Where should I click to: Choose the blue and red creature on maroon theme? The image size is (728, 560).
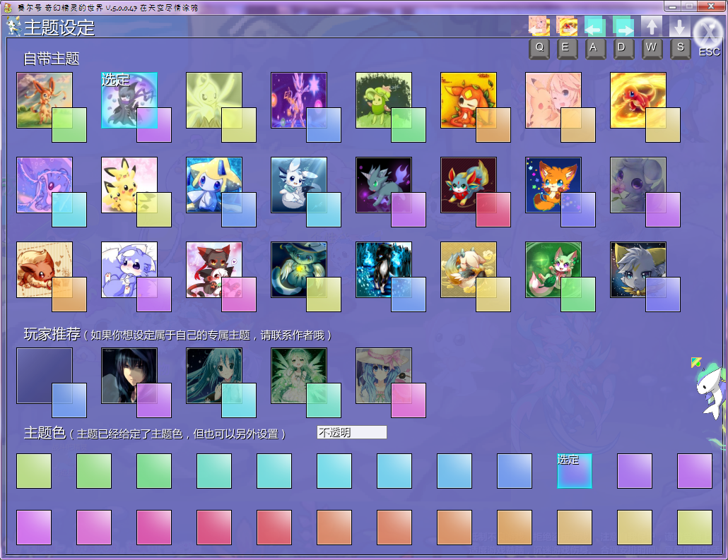coord(469,185)
